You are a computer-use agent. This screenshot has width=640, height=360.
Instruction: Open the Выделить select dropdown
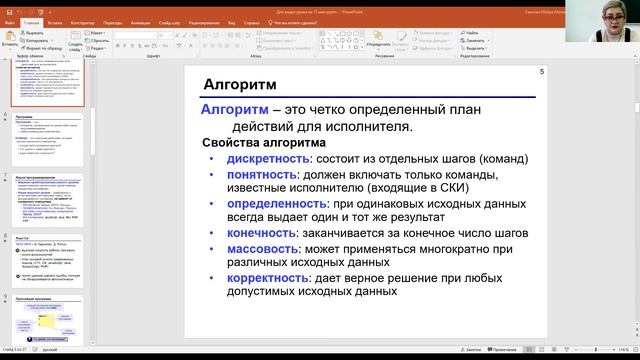[475, 48]
